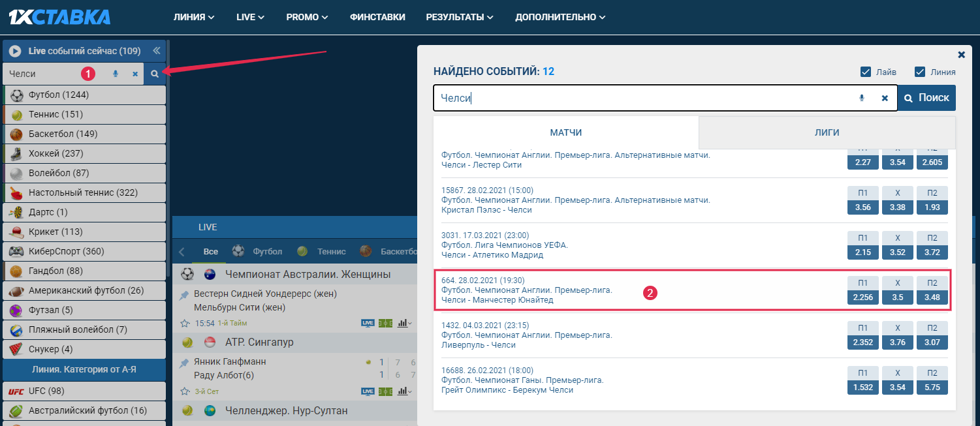Screen dimensions: 980x426
Task: Select Австралийский футбол (16) category
Action: 84,410
